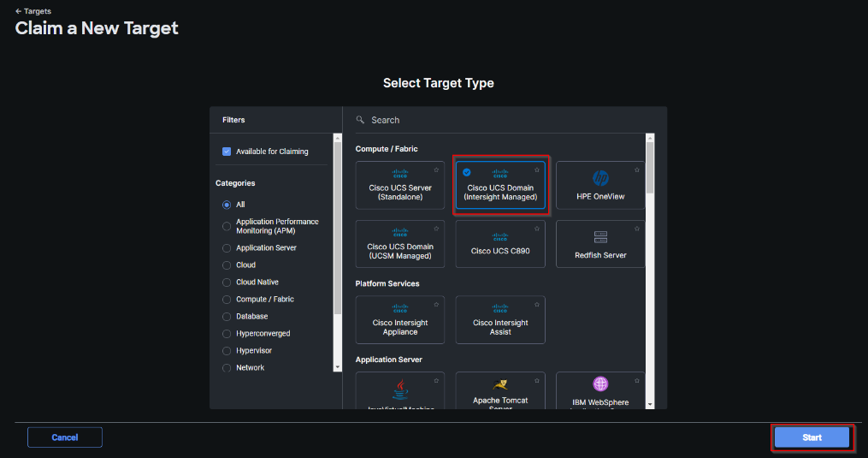The width and height of the screenshot is (868, 458).
Task: Click target list scrollbar up arrow
Action: pos(650,138)
